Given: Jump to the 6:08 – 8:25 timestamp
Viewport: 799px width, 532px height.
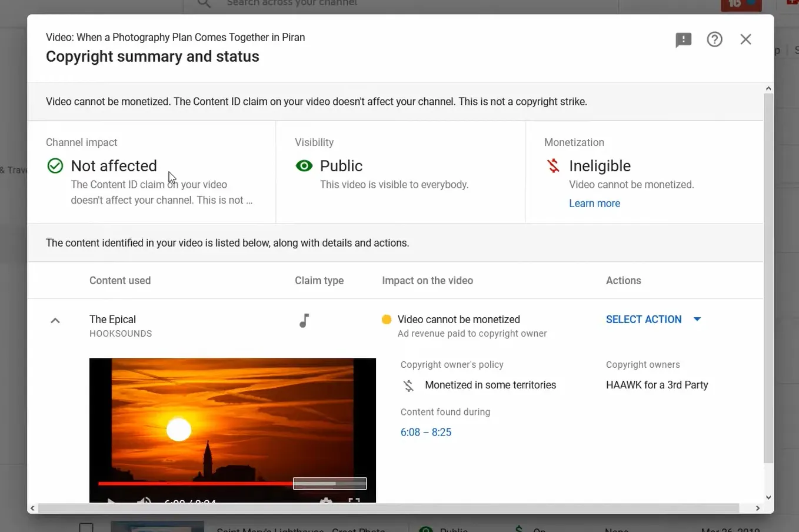Looking at the screenshot, I should [x=426, y=433].
